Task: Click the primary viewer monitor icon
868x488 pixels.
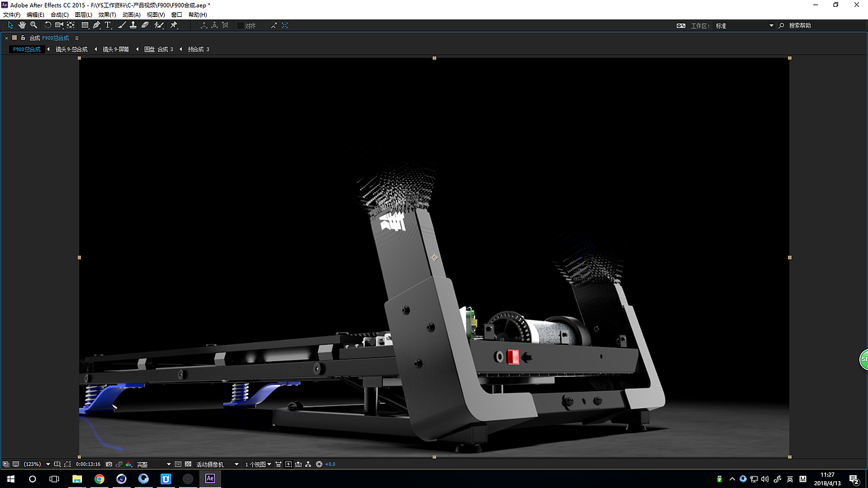Action: click(x=16, y=464)
